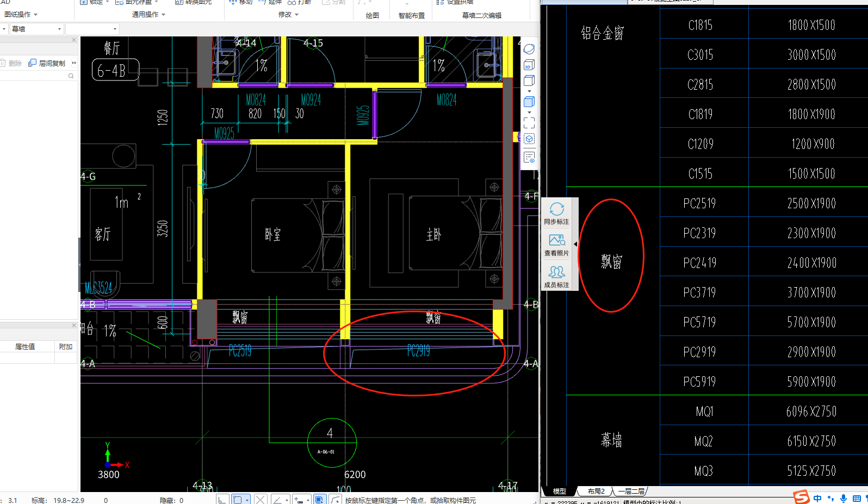
Task: Select the wireframe cube view icon
Action: point(529,80)
